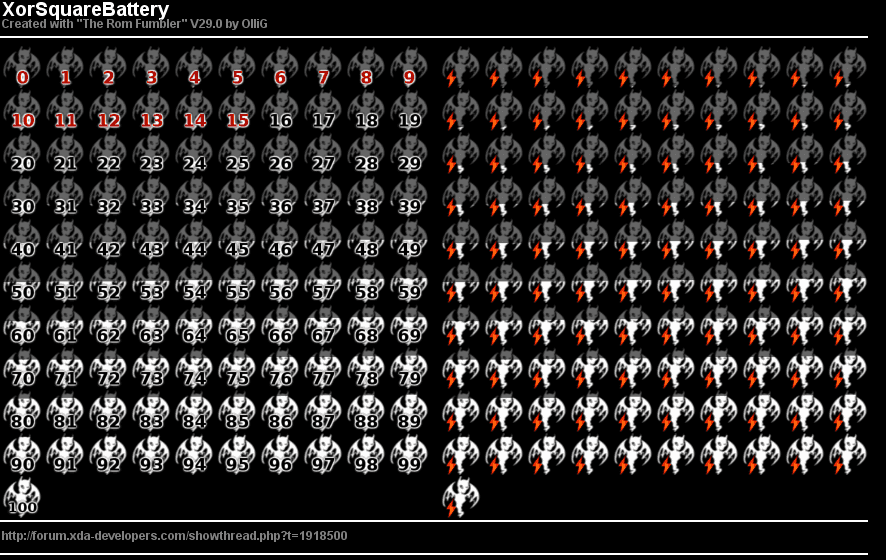Viewport: 886px width, 560px height.
Task: Select battery icon 97
Action: click(x=323, y=454)
